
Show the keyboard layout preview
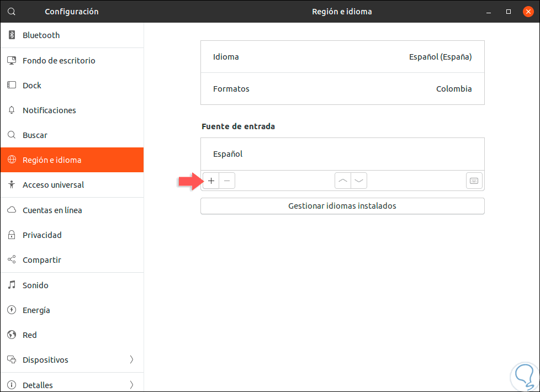[474, 181]
